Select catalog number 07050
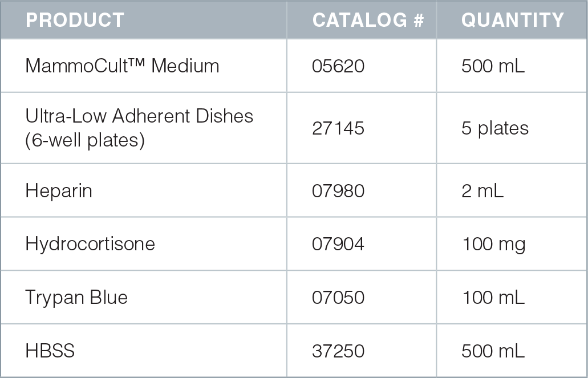The width and height of the screenshot is (588, 378). coord(338,298)
